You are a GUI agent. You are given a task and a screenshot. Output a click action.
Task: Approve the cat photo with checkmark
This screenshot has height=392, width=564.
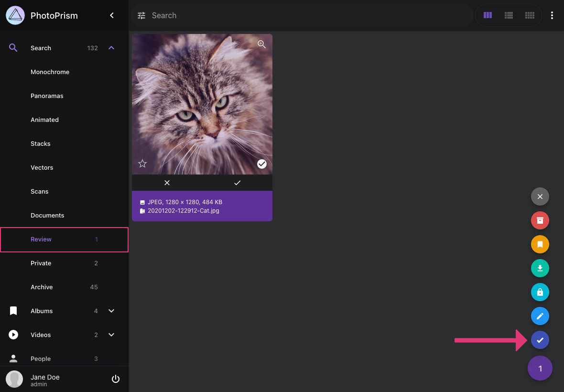pos(237,183)
